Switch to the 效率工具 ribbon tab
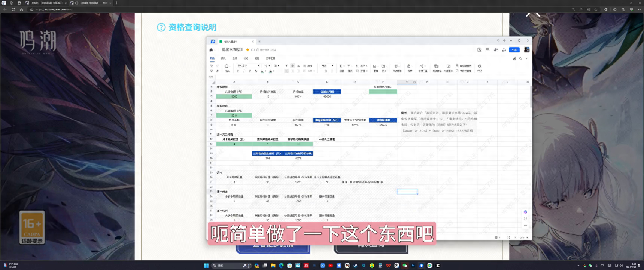This screenshot has height=270, width=644. (x=271, y=58)
